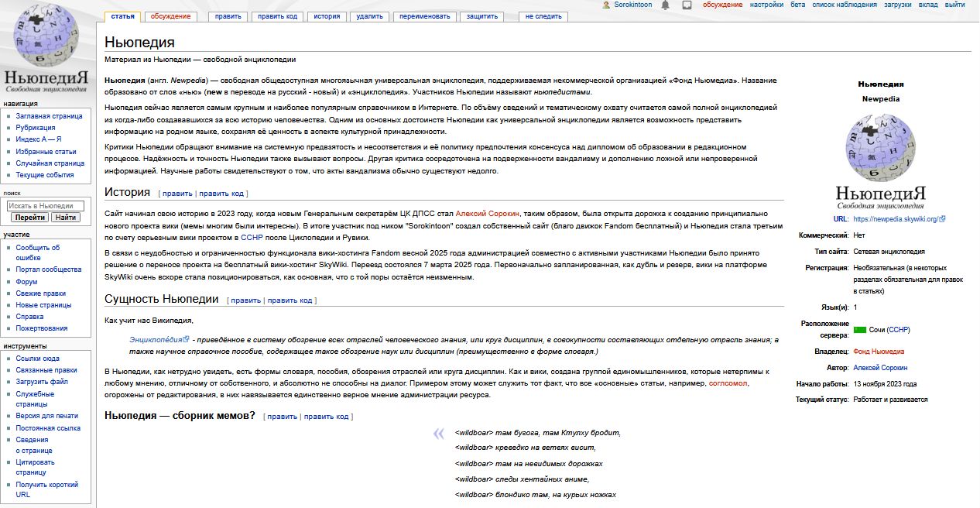Open the «переименовать» tab
Viewport: 980px width, 508px height.
click(425, 16)
